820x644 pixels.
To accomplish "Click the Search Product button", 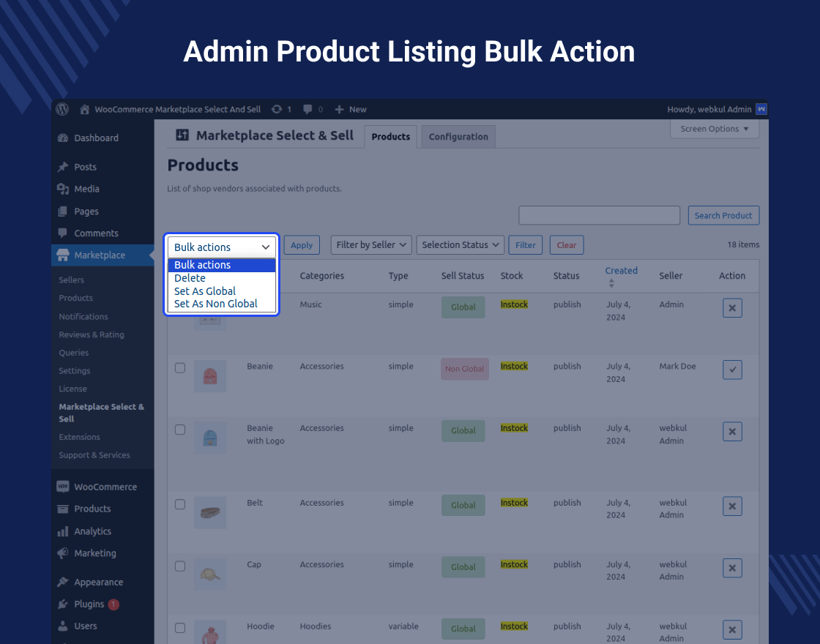I will tap(723, 215).
